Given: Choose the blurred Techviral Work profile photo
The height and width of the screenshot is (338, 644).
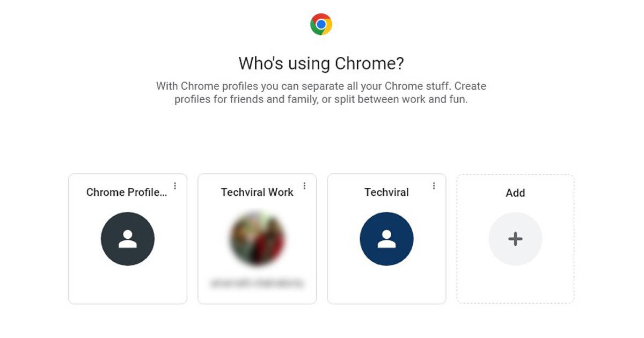Looking at the screenshot, I should click(257, 239).
